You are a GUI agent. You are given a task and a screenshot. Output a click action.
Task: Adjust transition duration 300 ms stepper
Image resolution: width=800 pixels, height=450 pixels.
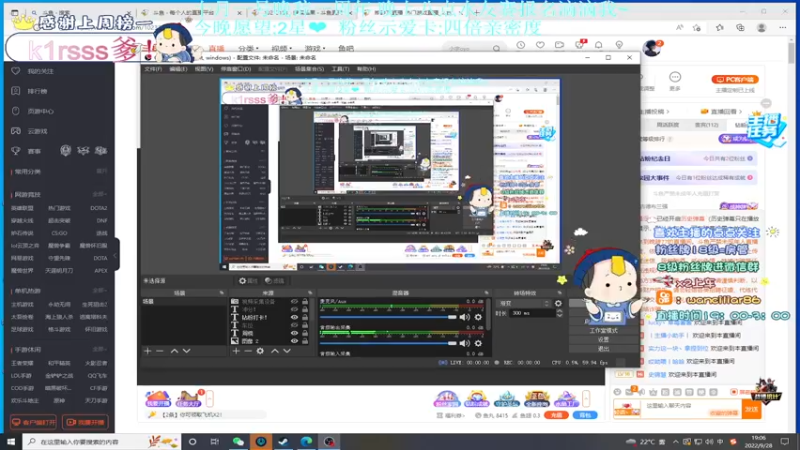[559, 313]
